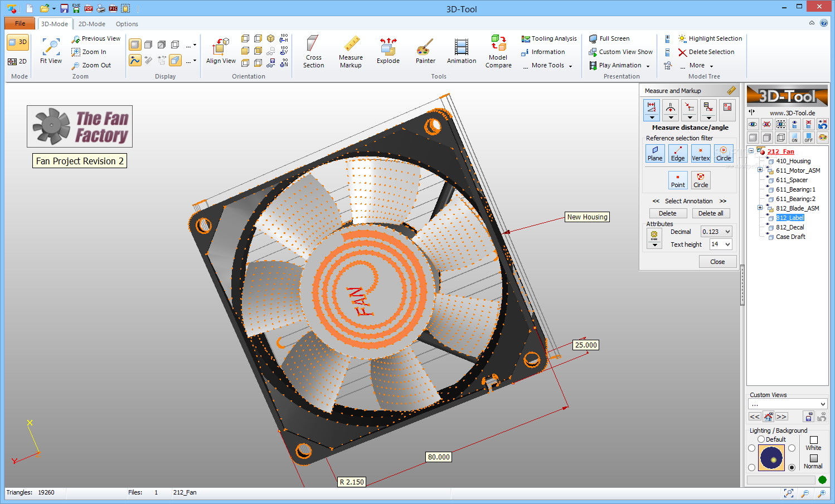Screen dimensions: 835x504
Task: Switch to the Options tab
Action: coord(127,24)
